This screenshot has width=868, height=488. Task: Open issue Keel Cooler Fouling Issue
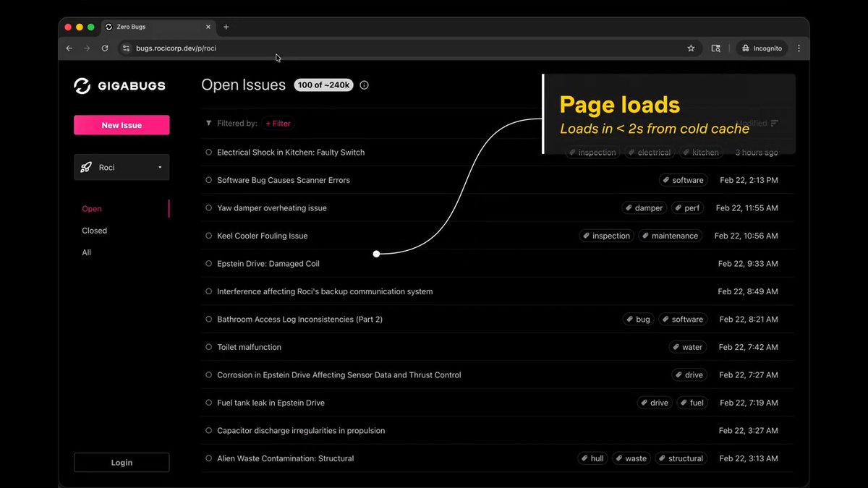[263, 236]
